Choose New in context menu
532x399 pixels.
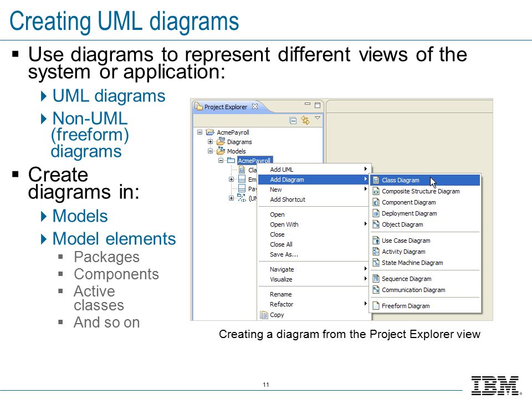click(x=314, y=190)
